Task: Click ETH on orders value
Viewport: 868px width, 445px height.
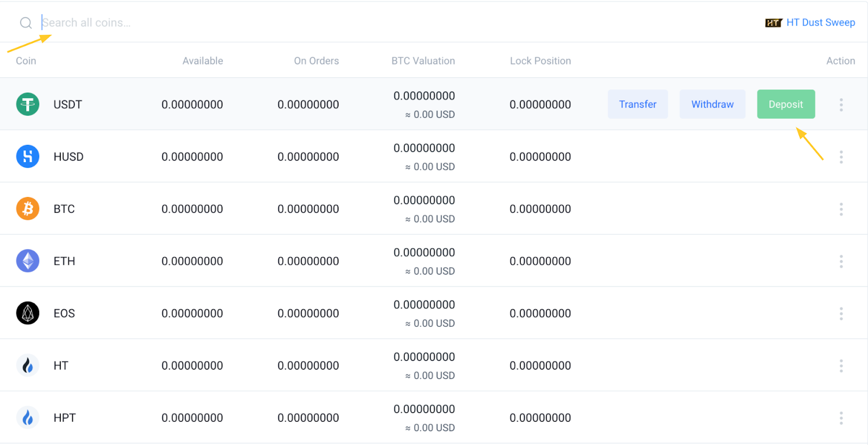Action: [308, 261]
